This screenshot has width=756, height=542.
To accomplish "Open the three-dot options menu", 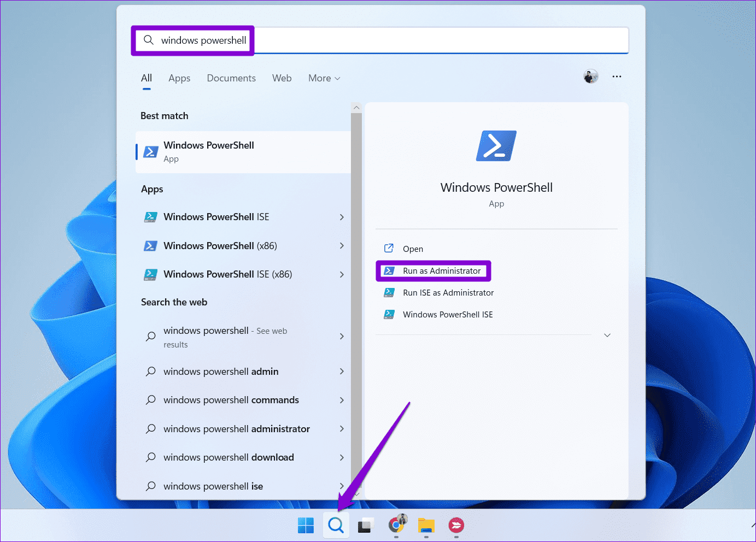I will pyautogui.click(x=617, y=76).
